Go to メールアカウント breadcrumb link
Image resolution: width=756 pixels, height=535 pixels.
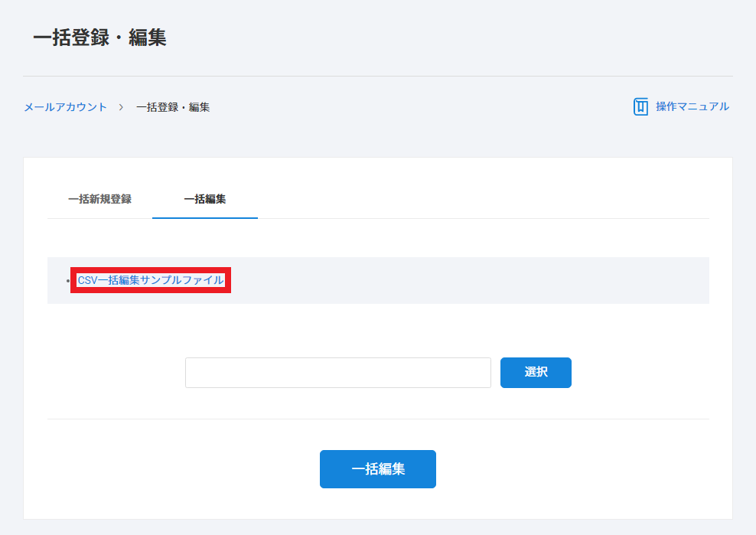click(x=65, y=107)
